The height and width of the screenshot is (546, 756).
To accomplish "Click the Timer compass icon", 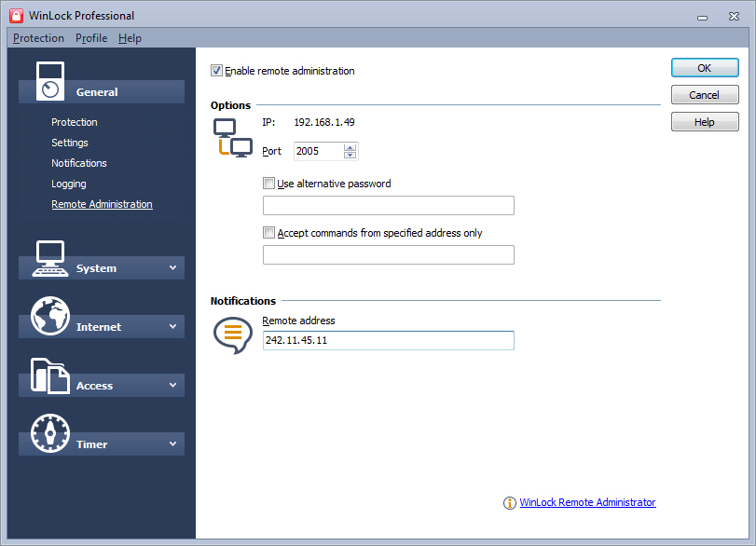I will 50,432.
